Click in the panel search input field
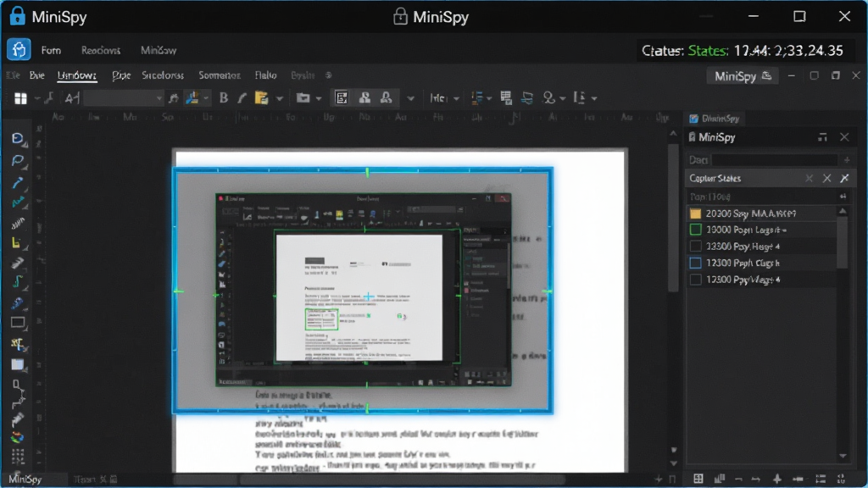The height and width of the screenshot is (488, 868). (x=775, y=160)
